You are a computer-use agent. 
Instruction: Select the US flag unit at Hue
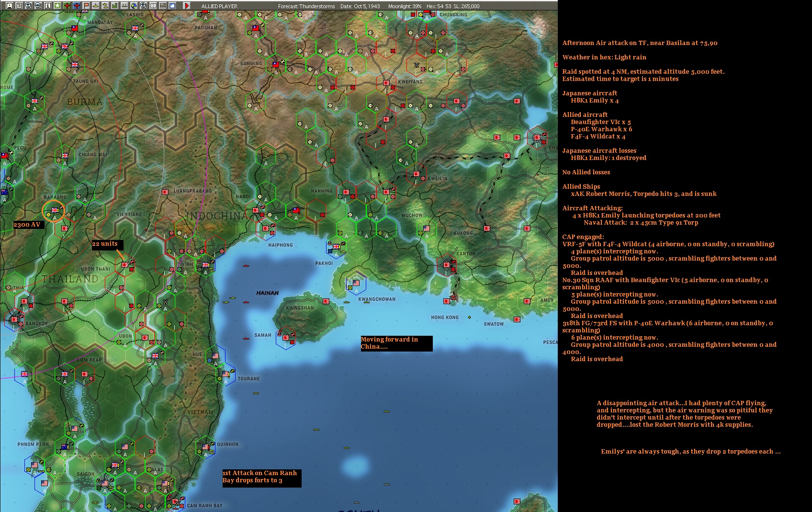coord(215,356)
